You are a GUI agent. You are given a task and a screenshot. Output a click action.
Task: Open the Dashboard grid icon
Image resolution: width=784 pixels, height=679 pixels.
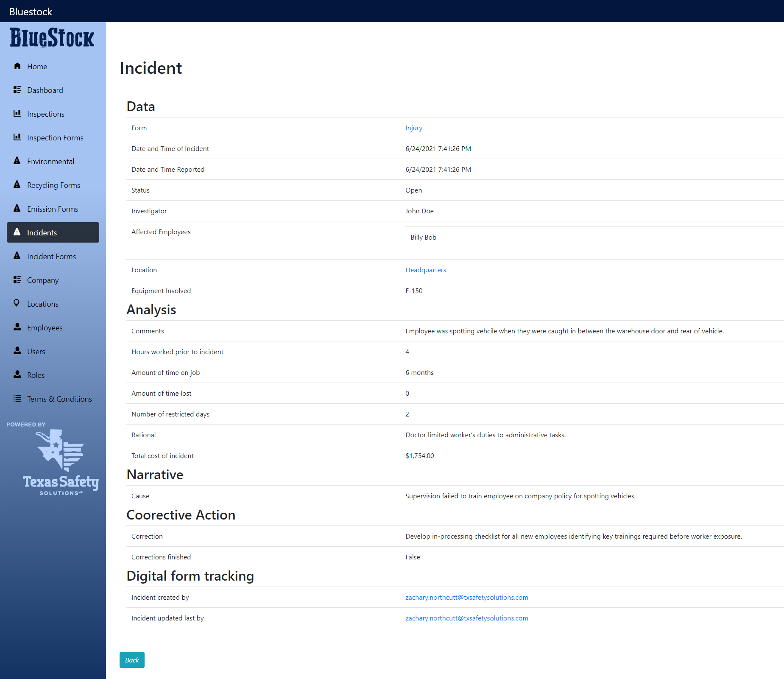coord(17,90)
